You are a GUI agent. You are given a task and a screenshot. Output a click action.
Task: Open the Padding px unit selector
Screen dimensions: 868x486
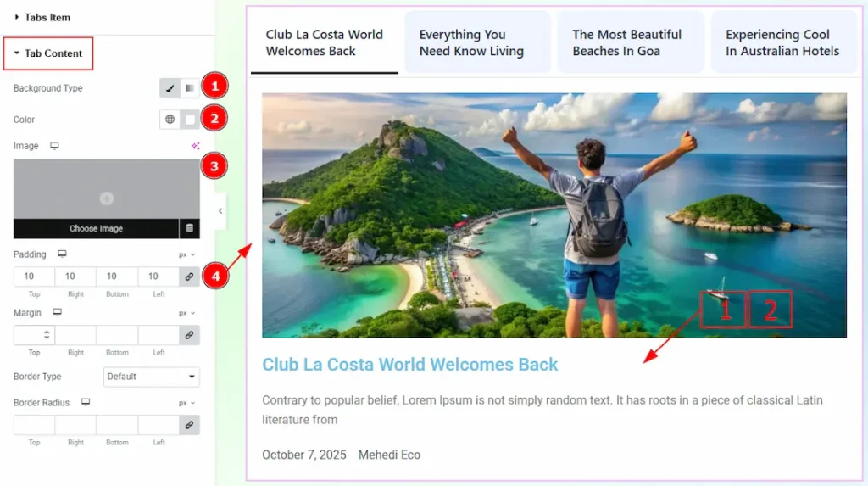coord(186,255)
